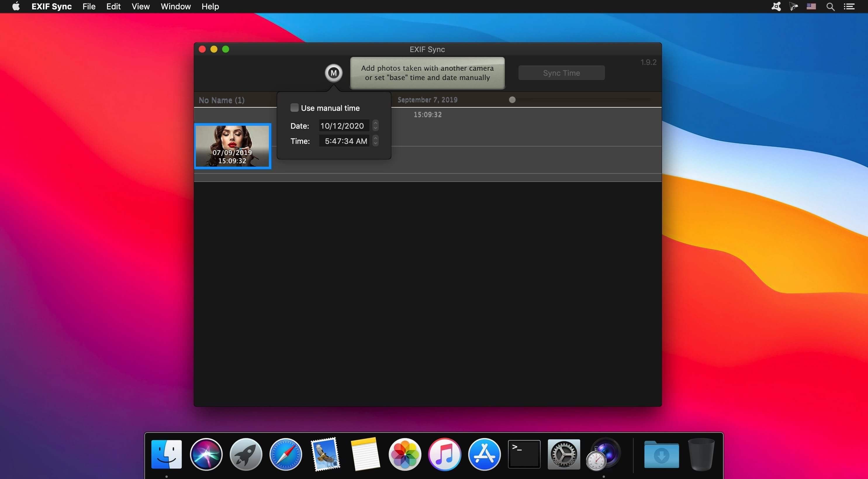Open the Notification Center list icon
Screen dimensions: 868x479
[849, 6]
